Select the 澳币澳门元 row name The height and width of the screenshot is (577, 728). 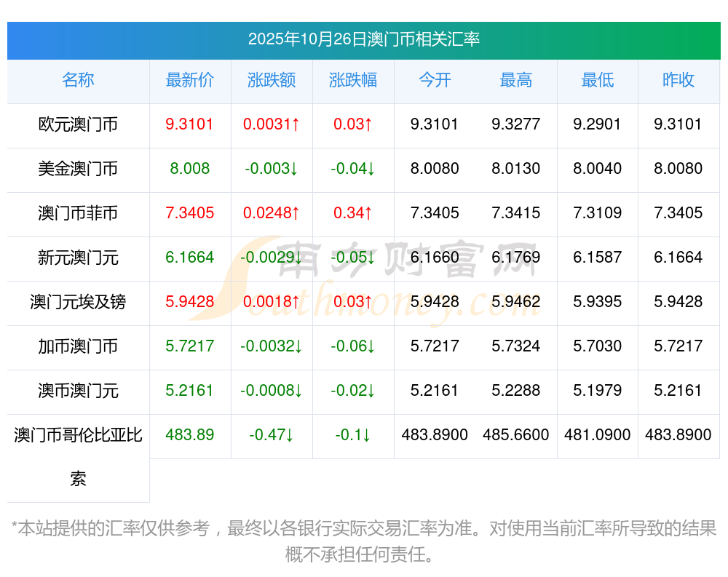click(78, 391)
